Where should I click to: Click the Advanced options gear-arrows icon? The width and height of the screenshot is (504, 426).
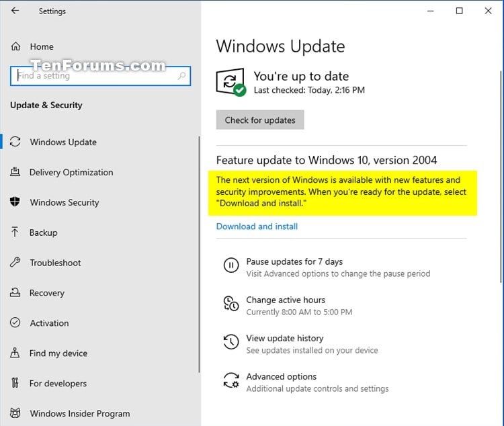231,380
